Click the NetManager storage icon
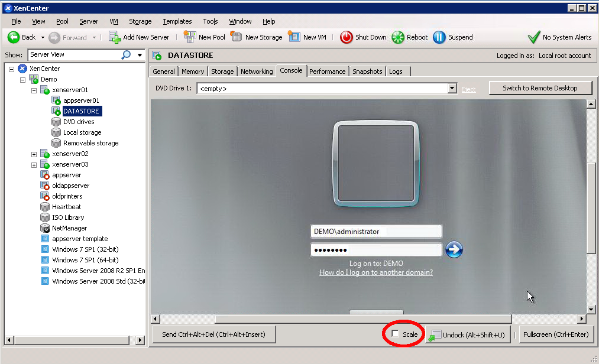Screen dimensions: 599x364 point(45,229)
